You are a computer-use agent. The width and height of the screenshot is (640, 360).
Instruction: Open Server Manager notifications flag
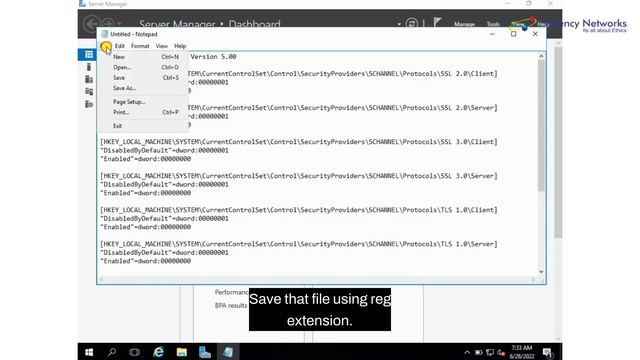[437, 22]
